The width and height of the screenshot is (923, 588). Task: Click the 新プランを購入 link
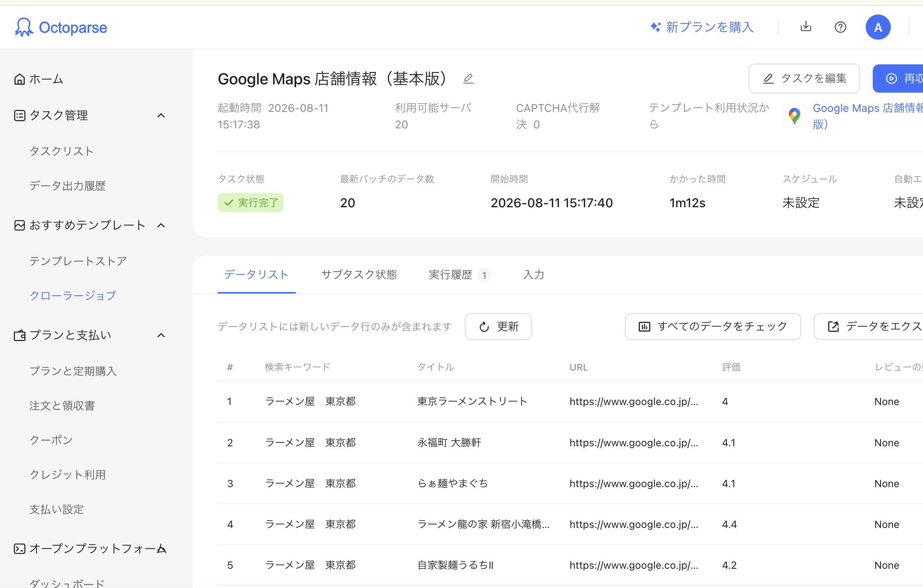tap(710, 27)
